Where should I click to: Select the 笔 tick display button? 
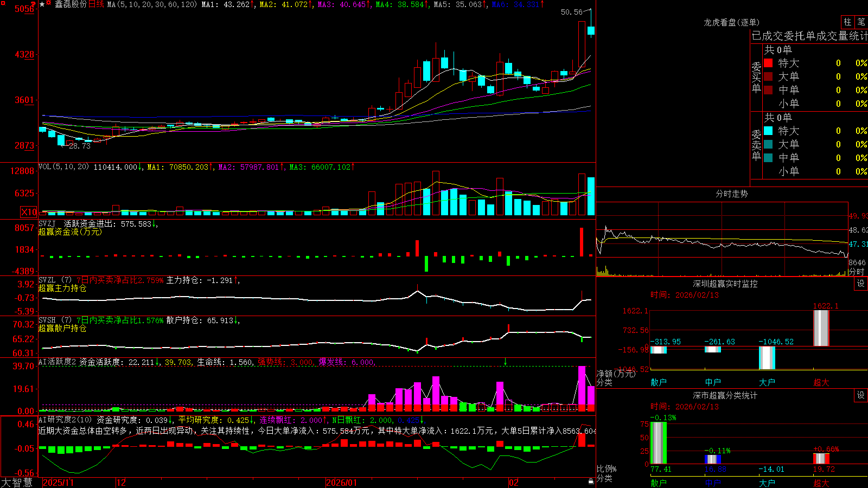(x=861, y=22)
